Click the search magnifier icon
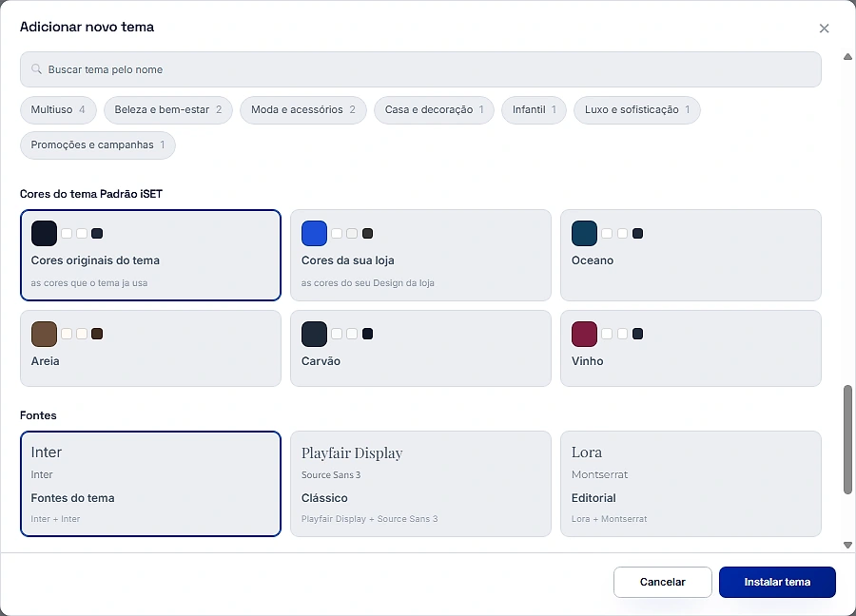 (x=36, y=69)
